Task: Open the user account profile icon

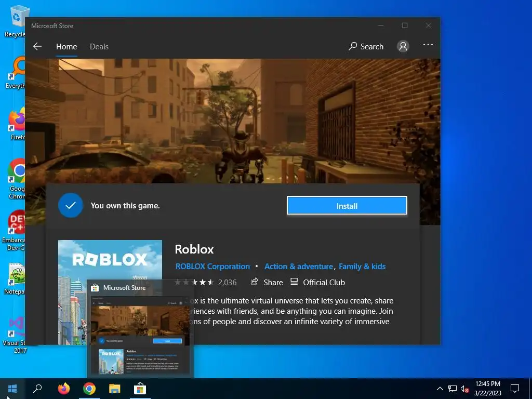Action: (403, 46)
